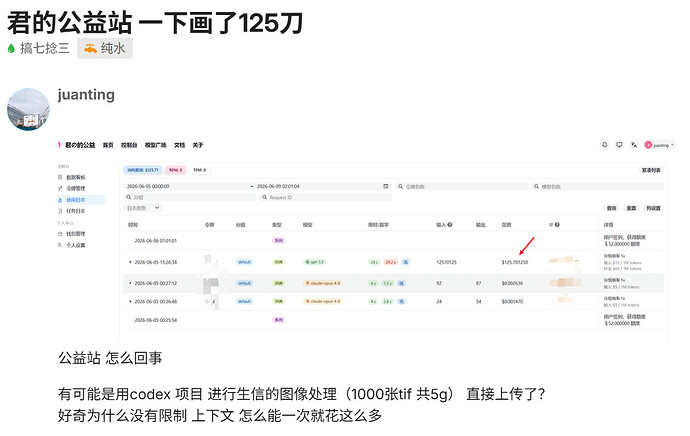Click the faucet icon in 纯水 tag
Viewport: 690px width, 436px height.
pos(91,48)
